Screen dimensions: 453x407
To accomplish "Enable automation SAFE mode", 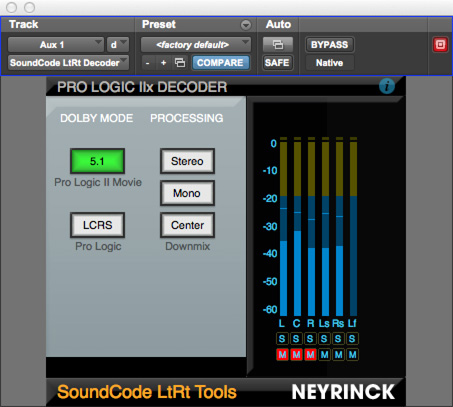I will click(x=278, y=63).
